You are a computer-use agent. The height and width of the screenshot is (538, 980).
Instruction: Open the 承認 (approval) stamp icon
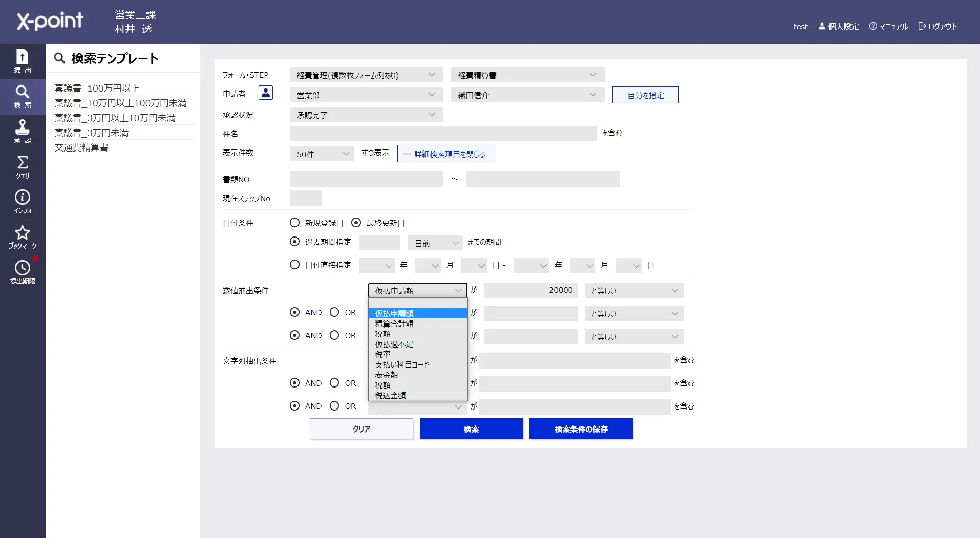tap(23, 132)
